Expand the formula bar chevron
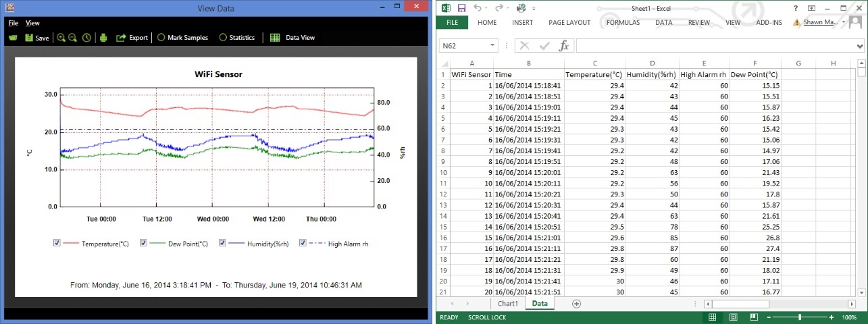The width and height of the screenshot is (868, 324). pos(860,46)
